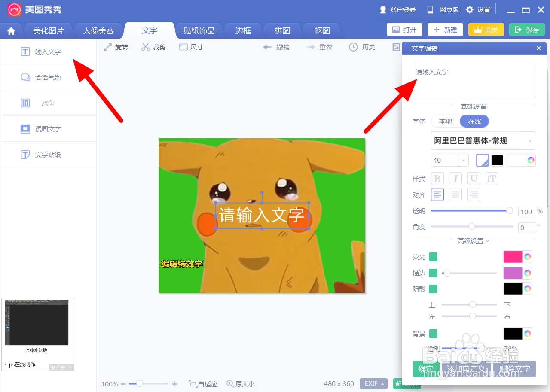This screenshot has width=550, height=392.
Task: Open the 文字贴纸 text sticker option
Action: pos(41,155)
